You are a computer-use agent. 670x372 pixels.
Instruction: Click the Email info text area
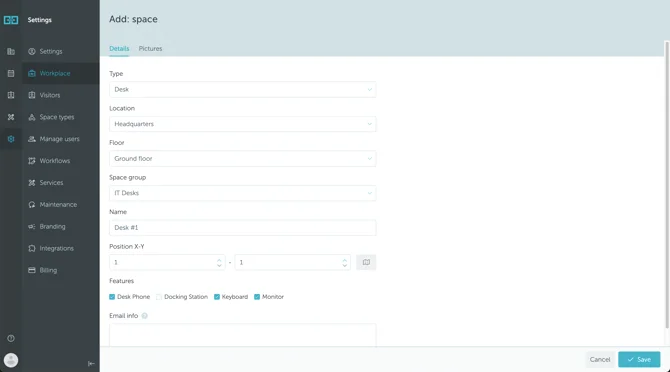pos(243,335)
